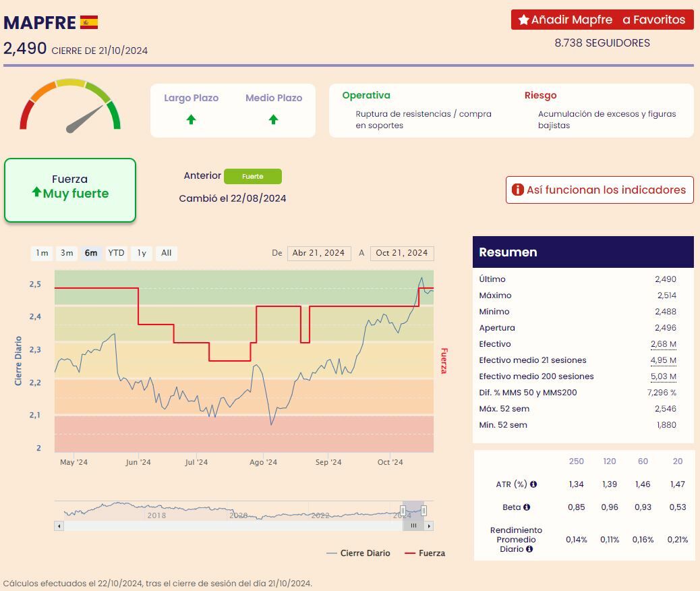Image resolution: width=700 pixels, height=591 pixels.
Task: Toggle Fuerza series in chart legend
Action: point(425,553)
